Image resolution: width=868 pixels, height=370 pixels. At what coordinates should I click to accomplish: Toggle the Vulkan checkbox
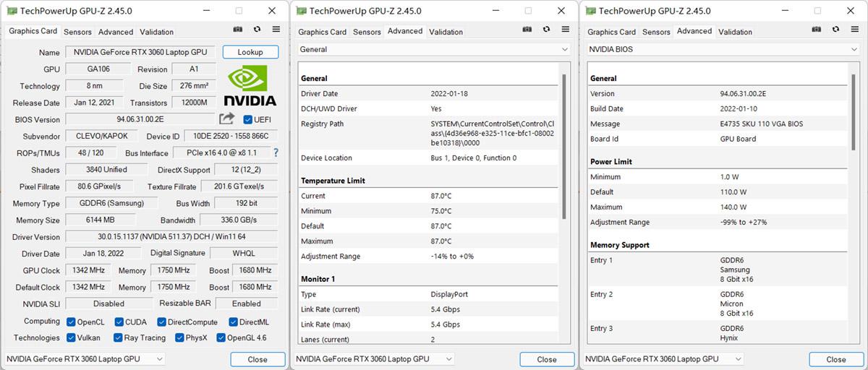point(71,337)
